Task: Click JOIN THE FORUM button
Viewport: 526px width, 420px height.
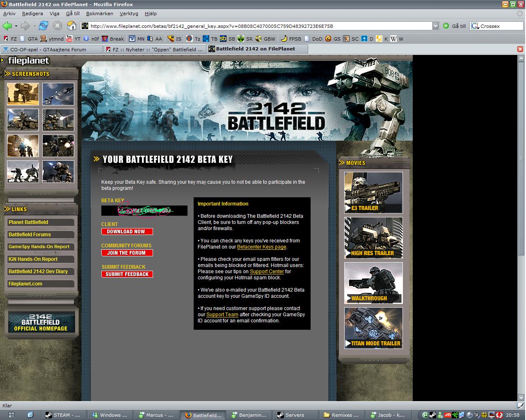Action: [x=127, y=253]
